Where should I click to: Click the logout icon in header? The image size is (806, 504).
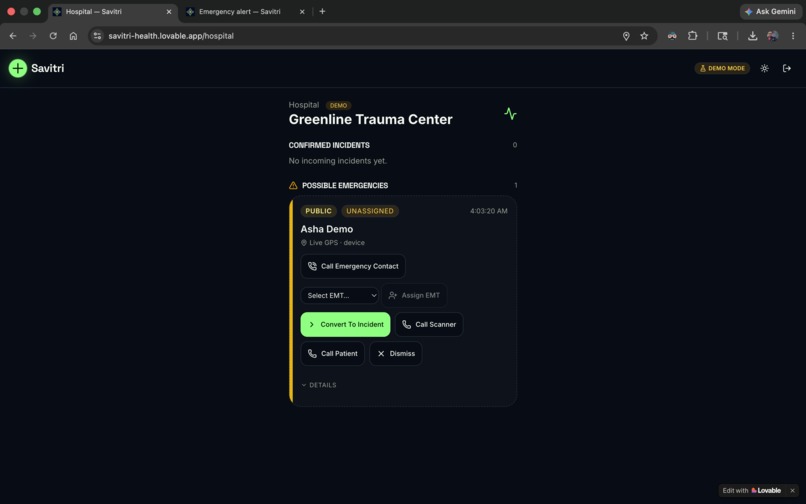[x=786, y=68]
